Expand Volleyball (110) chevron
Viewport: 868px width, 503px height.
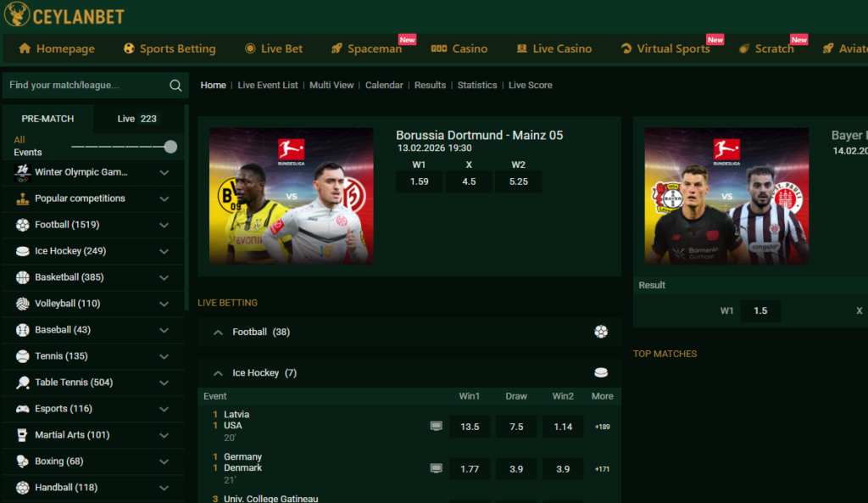pos(164,305)
